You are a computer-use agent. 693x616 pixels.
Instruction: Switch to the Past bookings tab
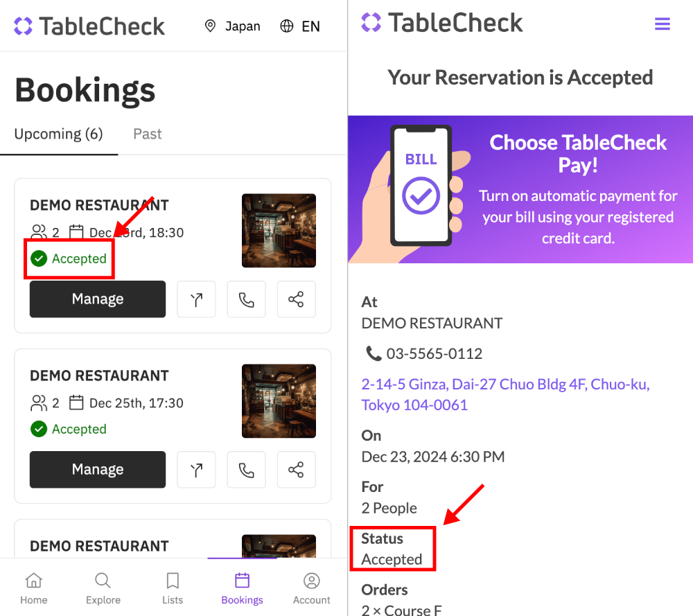147,134
